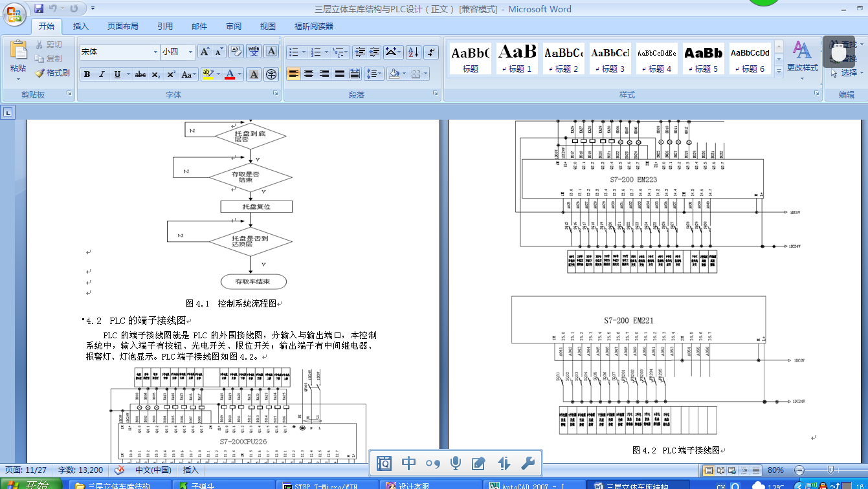The width and height of the screenshot is (868, 489).
Task: Apply the red font color
Action: click(230, 74)
